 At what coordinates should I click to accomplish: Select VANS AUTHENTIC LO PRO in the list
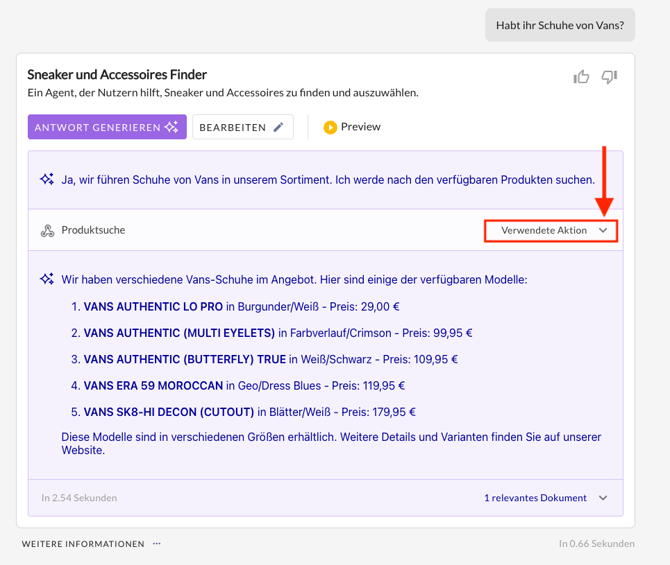[153, 307]
